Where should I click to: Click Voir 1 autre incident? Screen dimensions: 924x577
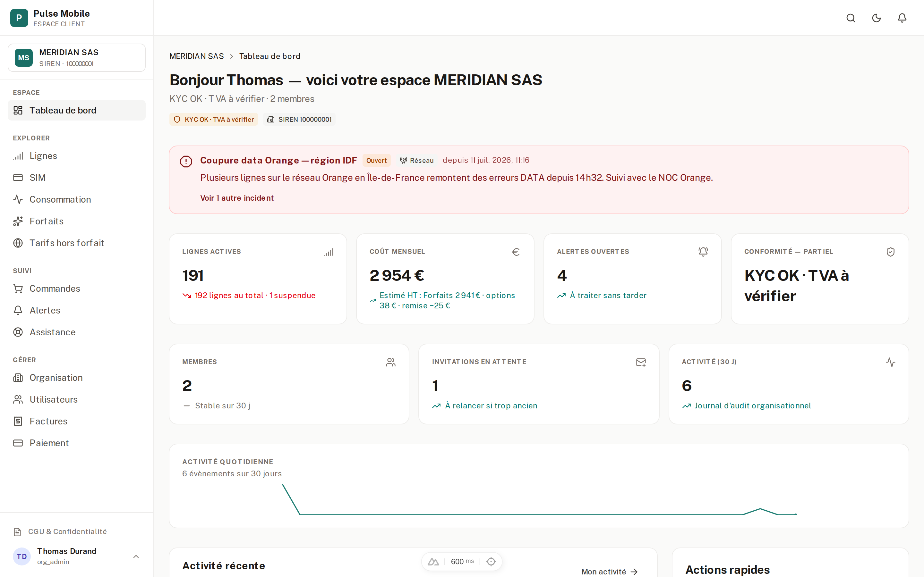[x=237, y=198]
